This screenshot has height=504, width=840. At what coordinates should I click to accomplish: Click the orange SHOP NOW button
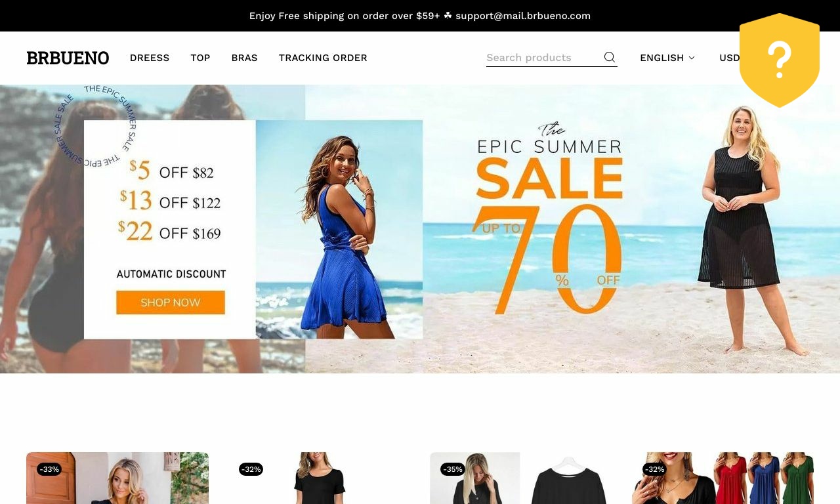[x=171, y=303]
